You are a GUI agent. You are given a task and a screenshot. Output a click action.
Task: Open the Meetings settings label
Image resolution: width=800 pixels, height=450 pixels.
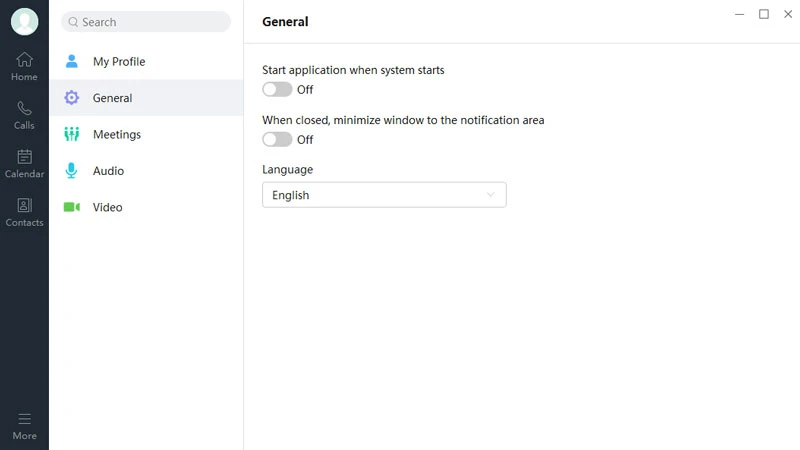click(117, 134)
